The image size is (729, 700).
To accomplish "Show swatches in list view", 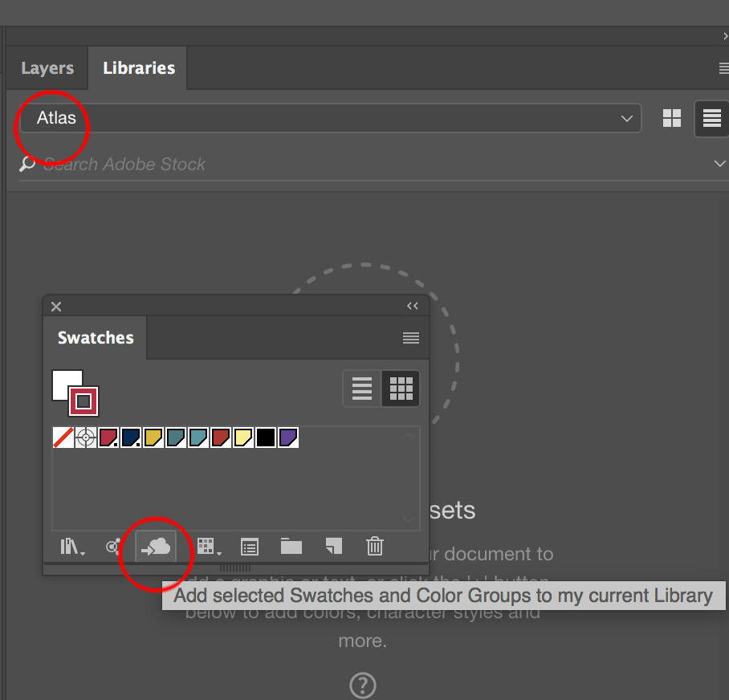I will tap(362, 389).
